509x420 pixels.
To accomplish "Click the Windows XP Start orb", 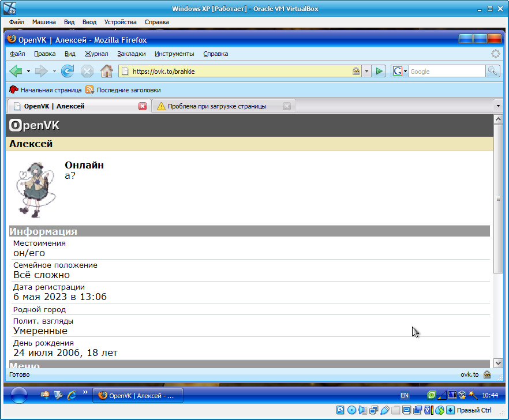I will pos(18,395).
